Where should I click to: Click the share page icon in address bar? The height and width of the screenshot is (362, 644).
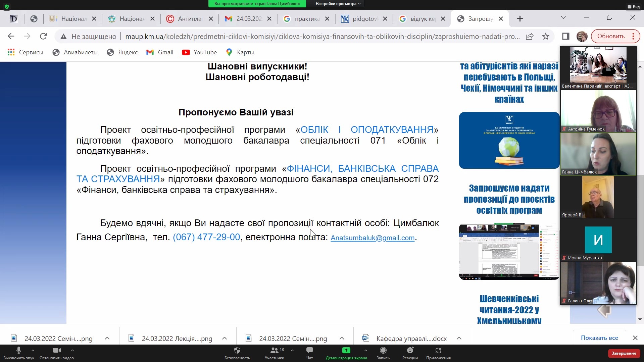coord(530,36)
